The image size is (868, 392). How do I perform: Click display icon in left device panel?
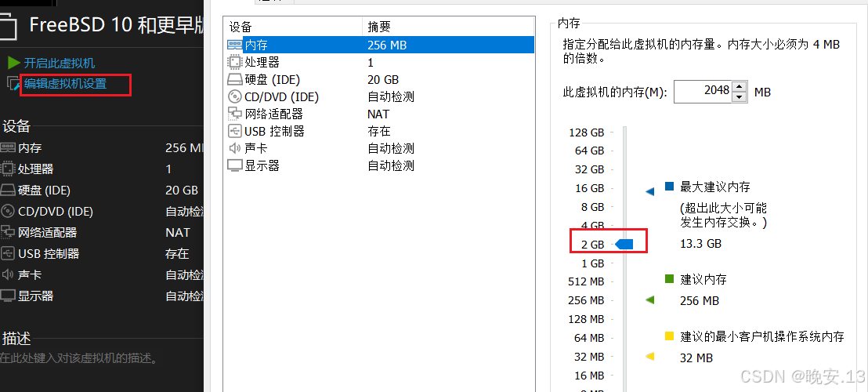pos(8,296)
